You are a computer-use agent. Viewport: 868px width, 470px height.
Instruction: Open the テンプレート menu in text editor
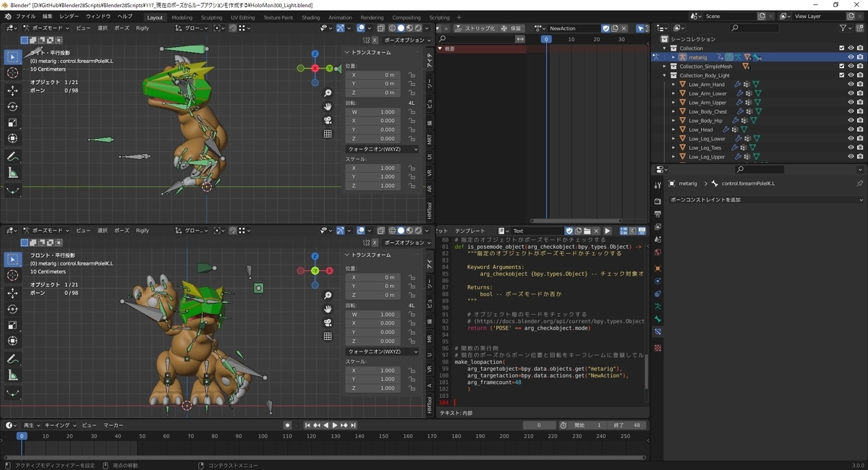pyautogui.click(x=471, y=231)
